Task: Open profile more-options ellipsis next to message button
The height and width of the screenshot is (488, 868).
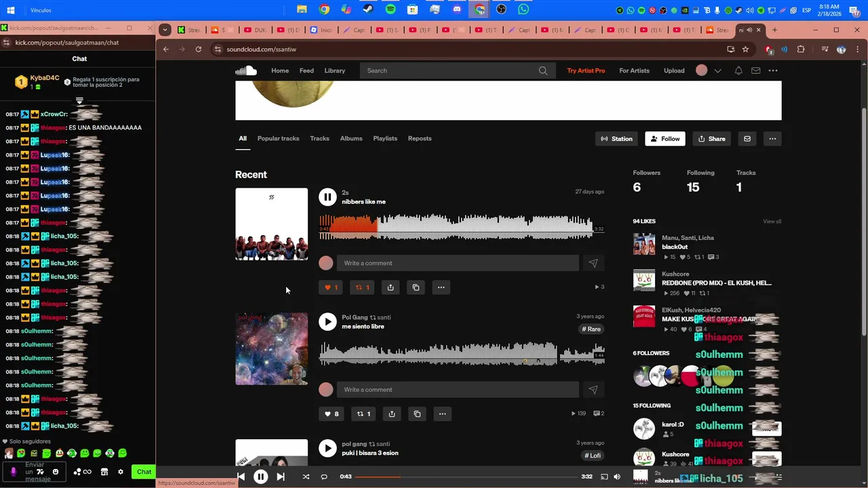Action: point(772,139)
